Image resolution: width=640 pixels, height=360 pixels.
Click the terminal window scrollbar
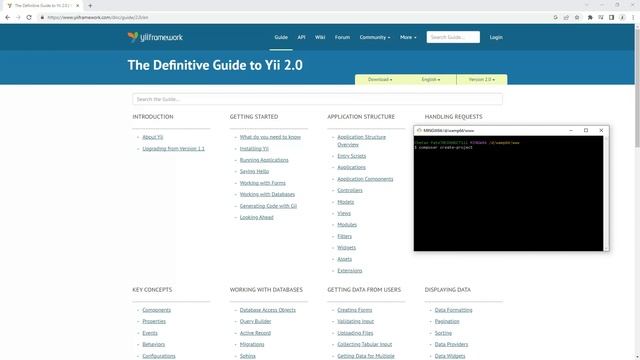[606, 193]
